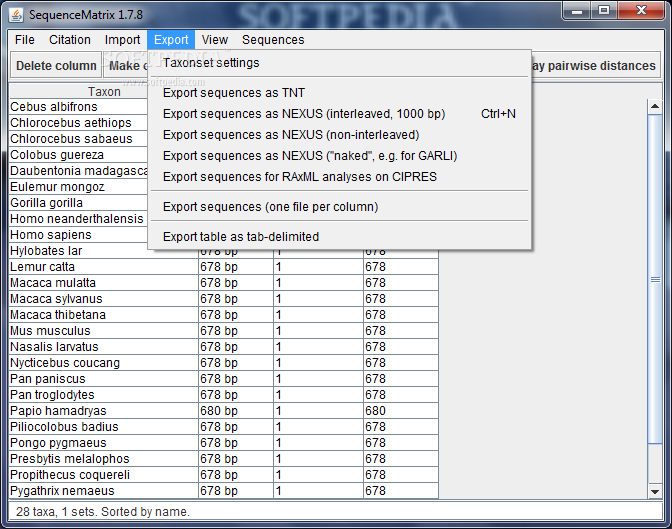Click the 680 value in Papio hamadryas row
The image size is (672, 529).
[x=401, y=411]
